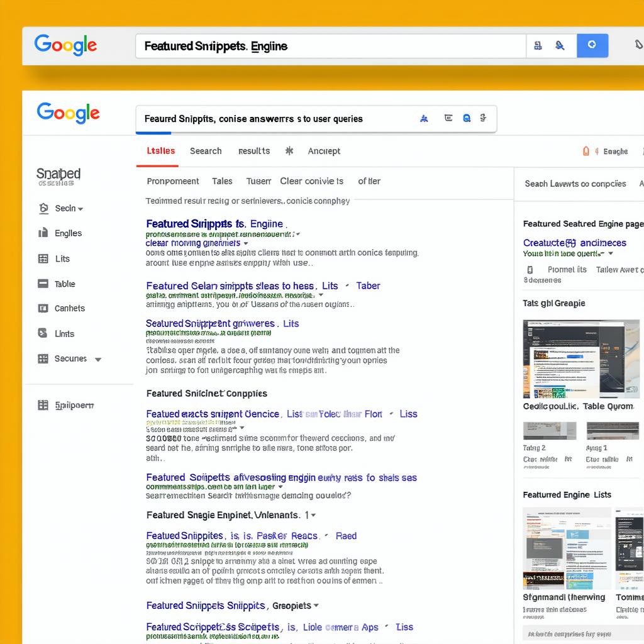The image size is (644, 644).
Task: Click the 'Featured Sniicinet Conppies' heading
Action: pyautogui.click(x=206, y=394)
